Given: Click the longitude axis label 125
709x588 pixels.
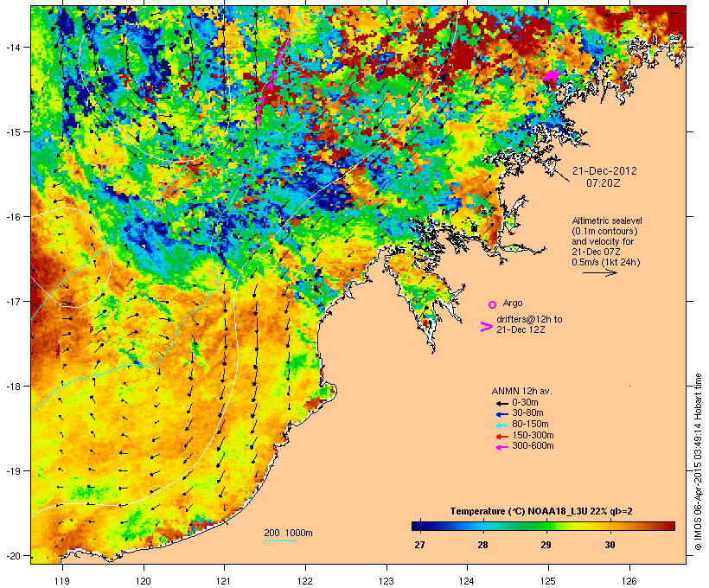Looking at the screenshot, I should tap(548, 581).
